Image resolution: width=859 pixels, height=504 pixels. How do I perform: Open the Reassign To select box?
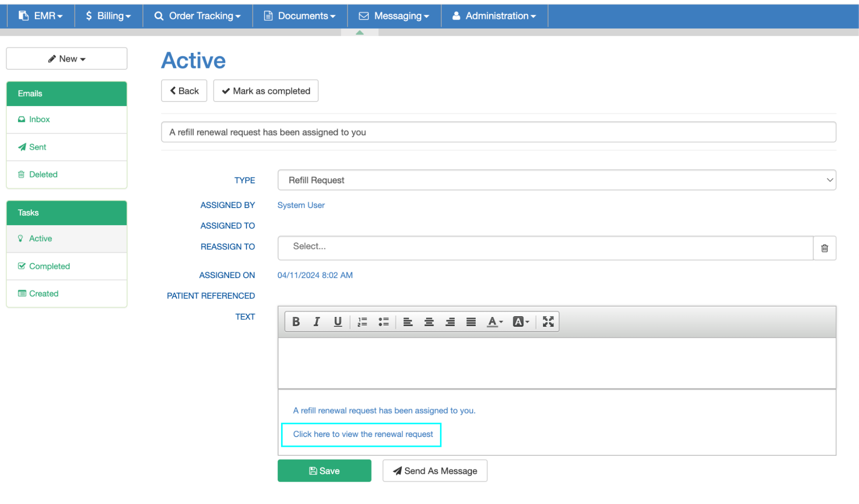coord(545,247)
